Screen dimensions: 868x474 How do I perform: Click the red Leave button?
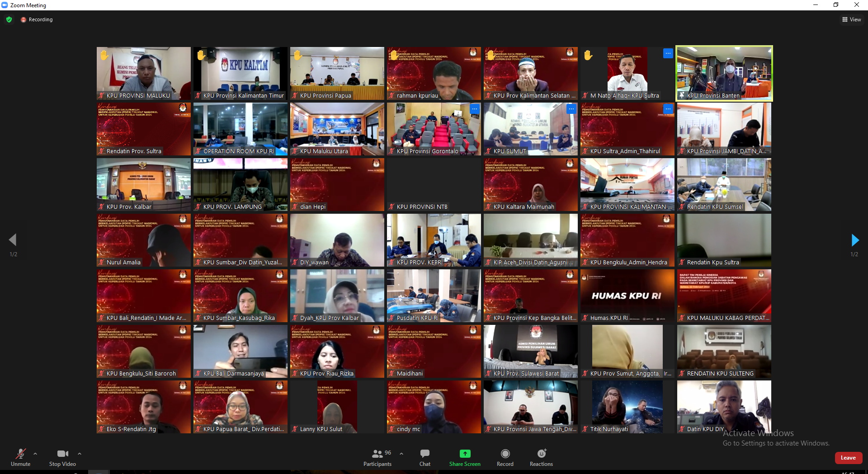pos(848,458)
